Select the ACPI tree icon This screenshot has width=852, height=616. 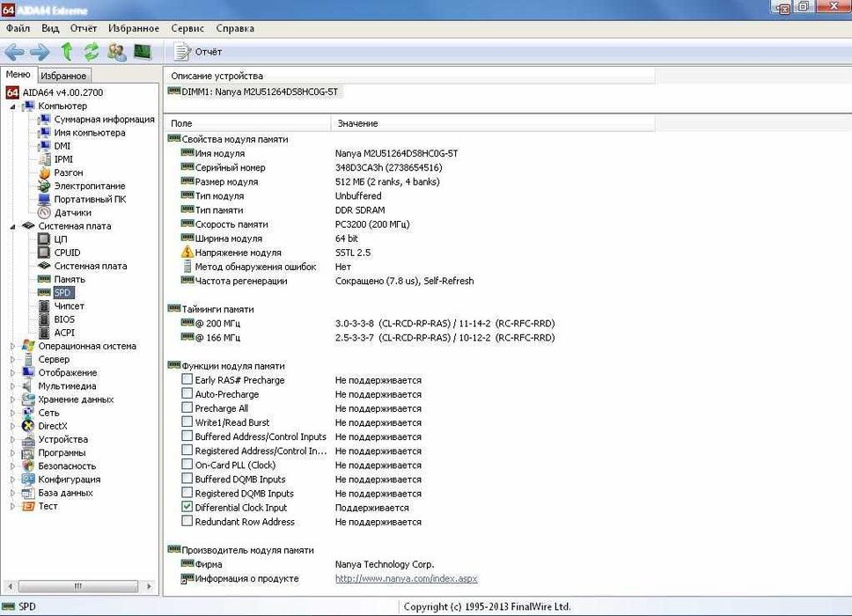point(44,333)
